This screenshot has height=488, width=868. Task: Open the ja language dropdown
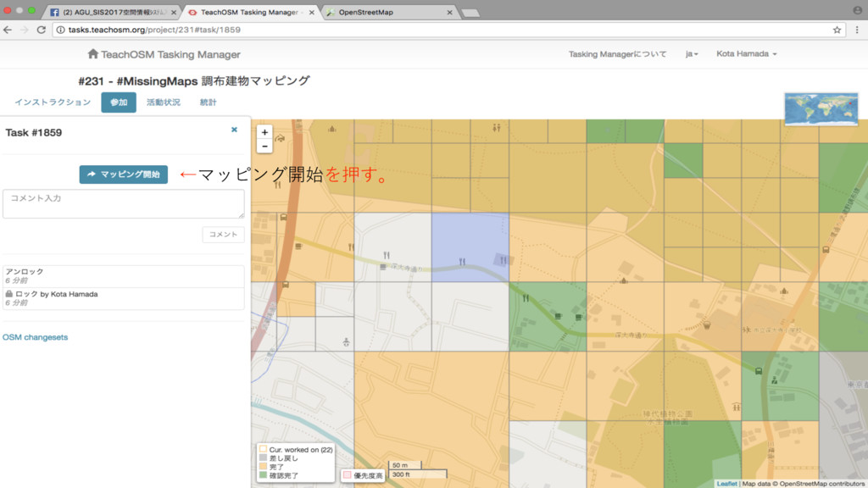pyautogui.click(x=692, y=54)
